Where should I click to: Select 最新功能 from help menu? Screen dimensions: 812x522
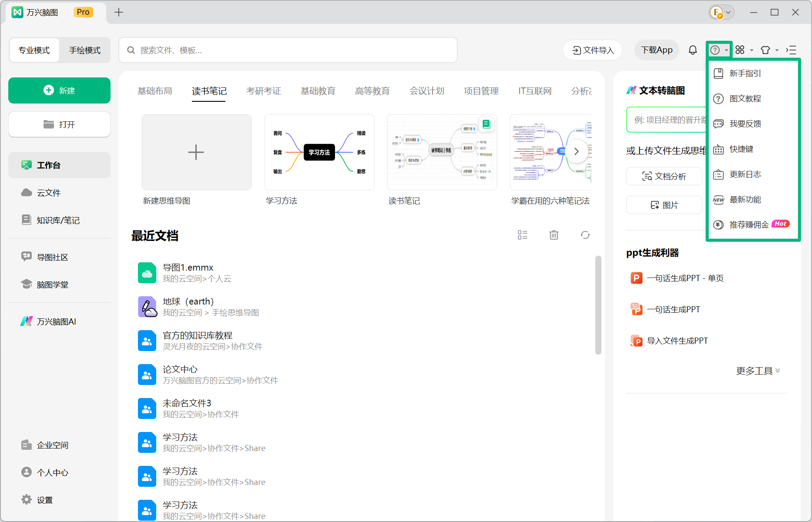click(753, 199)
